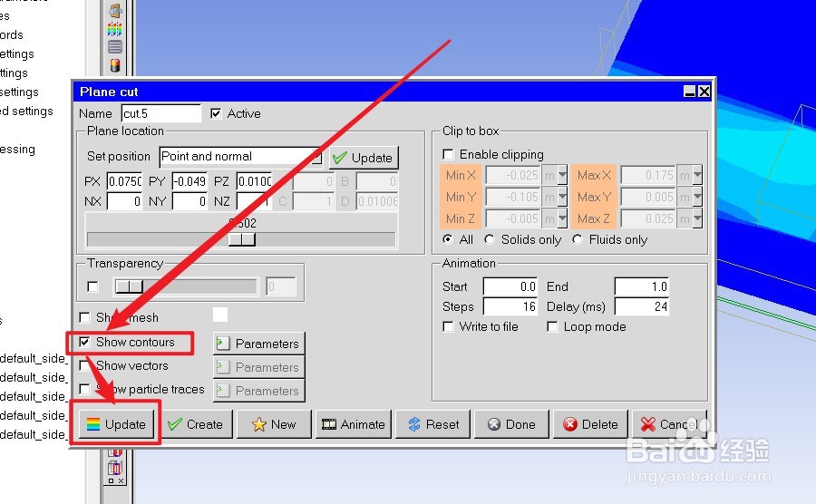Minimize the Plane cut dialog
This screenshot has width=816, height=504.
click(x=690, y=92)
